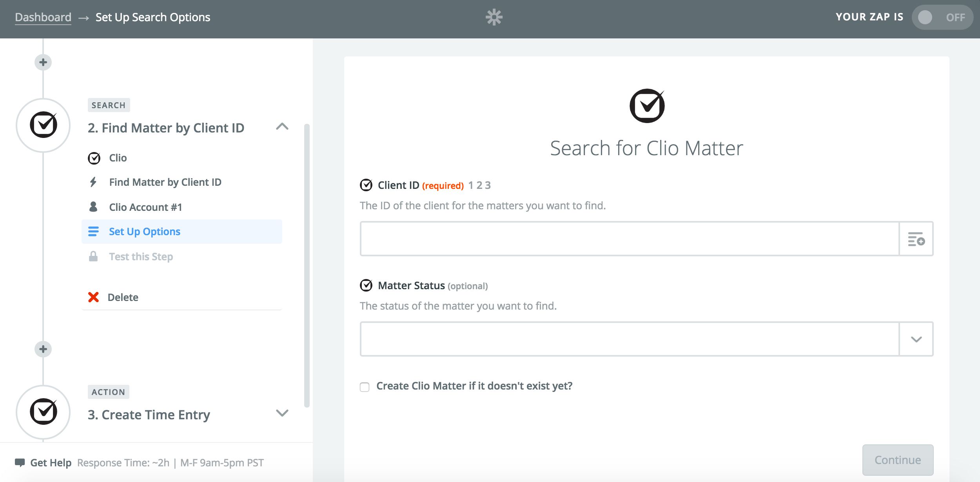
Task: Select the Clio app menu item
Action: coord(182,158)
